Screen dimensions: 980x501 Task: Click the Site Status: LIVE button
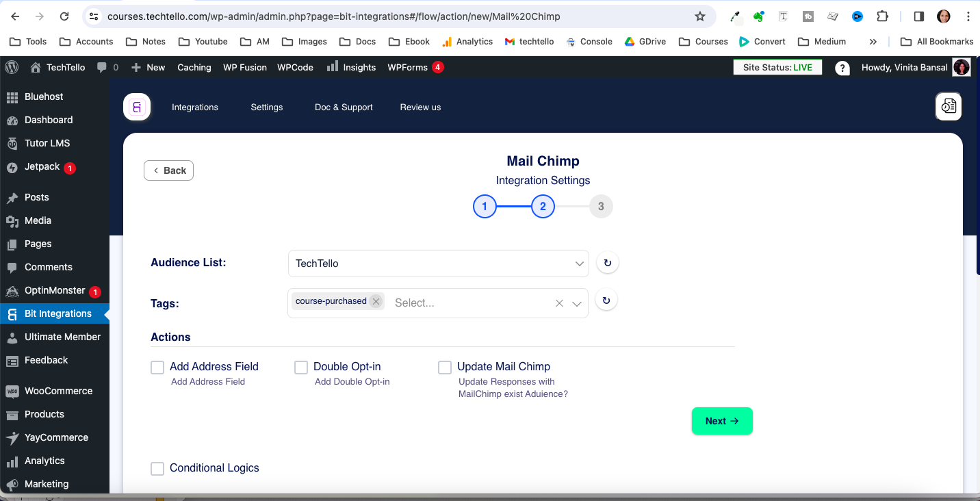(777, 67)
